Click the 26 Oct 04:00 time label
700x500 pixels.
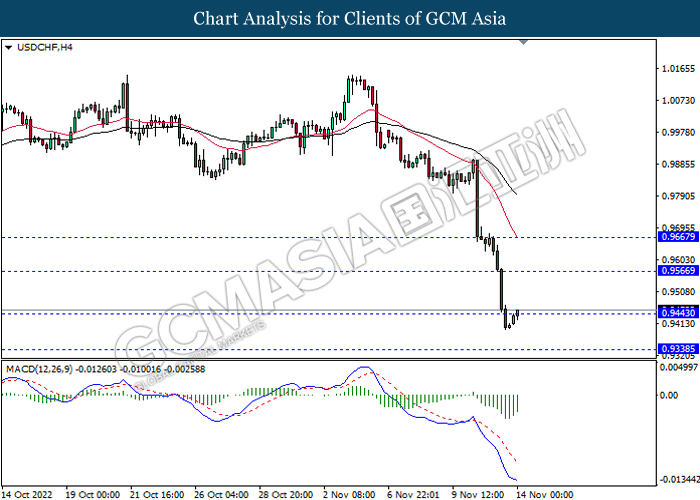(221, 495)
